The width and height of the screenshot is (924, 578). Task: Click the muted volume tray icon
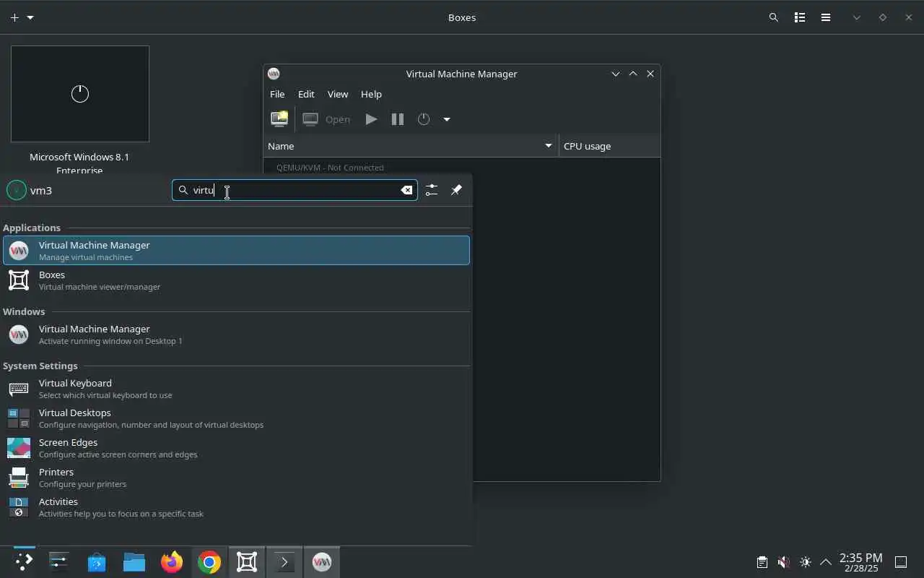783,562
